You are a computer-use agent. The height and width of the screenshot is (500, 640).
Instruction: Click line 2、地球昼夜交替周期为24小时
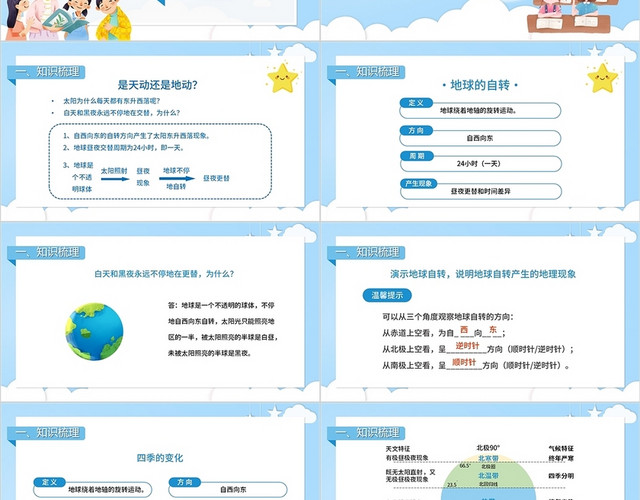(124, 148)
